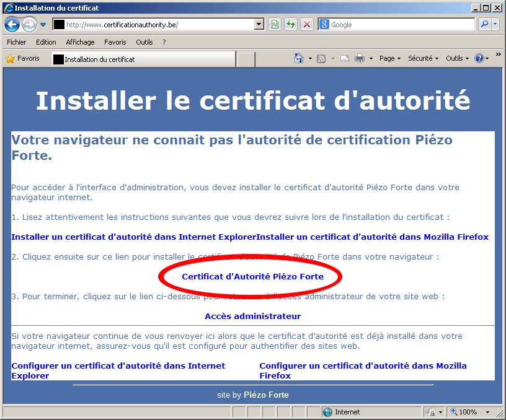Click the Compatibility View icon
This screenshot has height=420, width=506.
(275, 25)
